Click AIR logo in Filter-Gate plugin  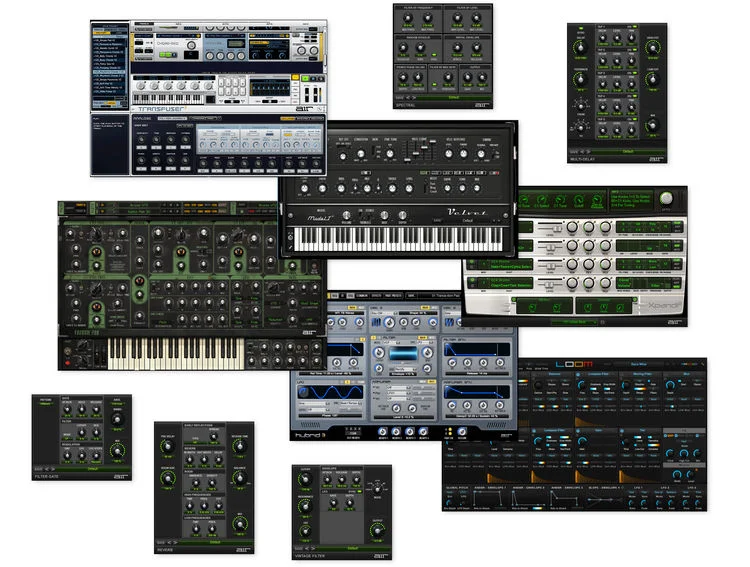tap(120, 477)
